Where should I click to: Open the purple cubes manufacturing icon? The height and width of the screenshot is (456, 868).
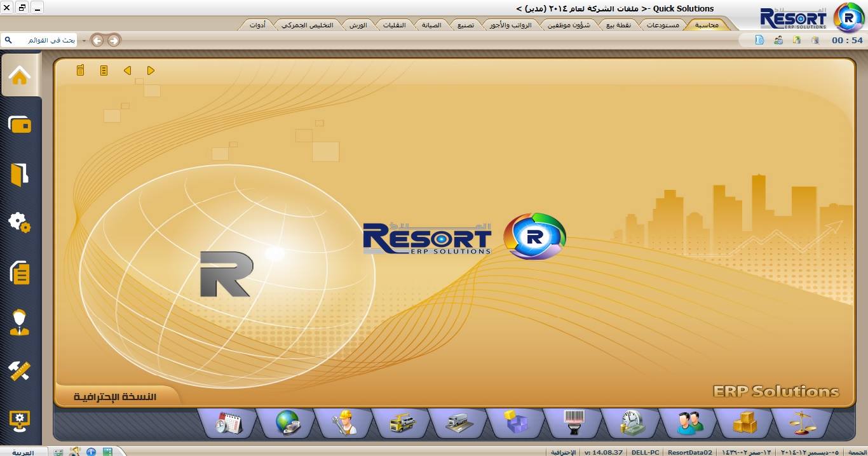tap(516, 422)
